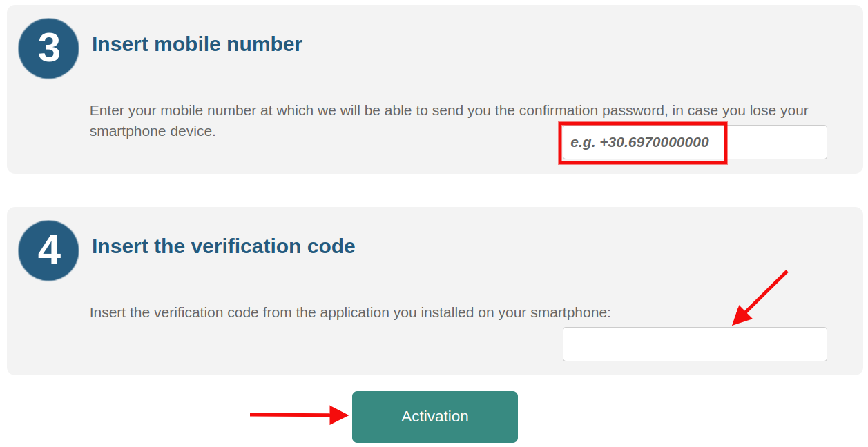The image size is (868, 447).
Task: Click "Enter your mobile number" paragraph start
Action: pyautogui.click(x=159, y=110)
